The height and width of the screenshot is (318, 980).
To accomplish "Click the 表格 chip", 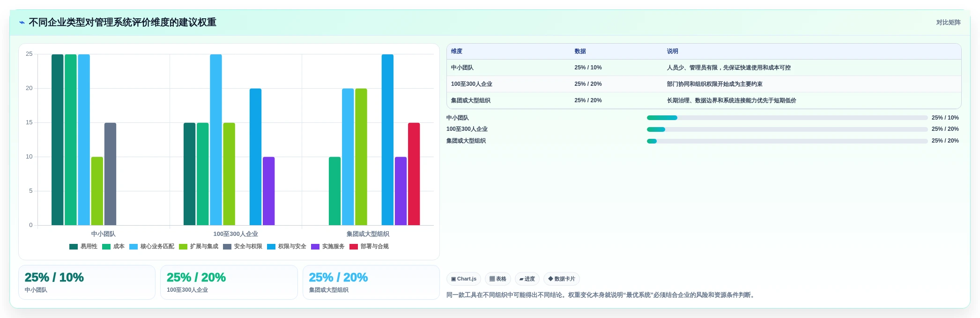I will (498, 279).
